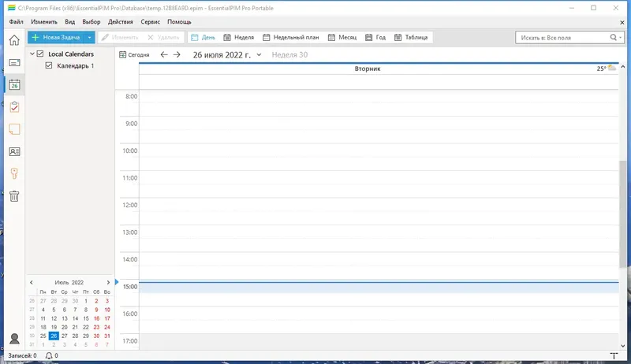Click the reminders bell in status bar
This screenshot has height=364, width=631.
point(49,355)
